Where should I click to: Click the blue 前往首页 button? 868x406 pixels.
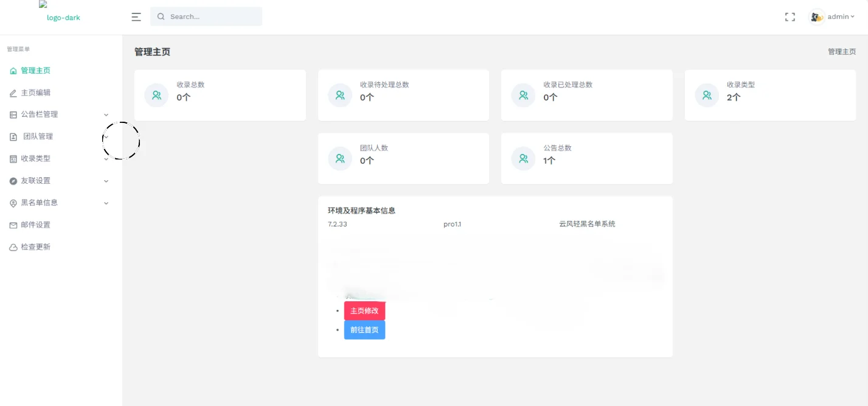tap(364, 330)
